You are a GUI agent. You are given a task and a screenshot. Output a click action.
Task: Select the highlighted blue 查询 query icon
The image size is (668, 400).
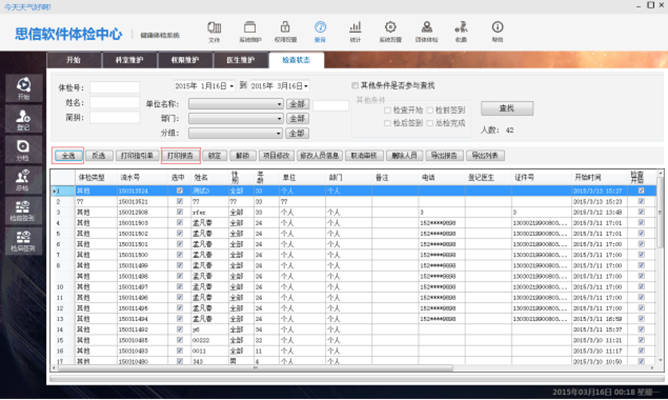(320, 32)
